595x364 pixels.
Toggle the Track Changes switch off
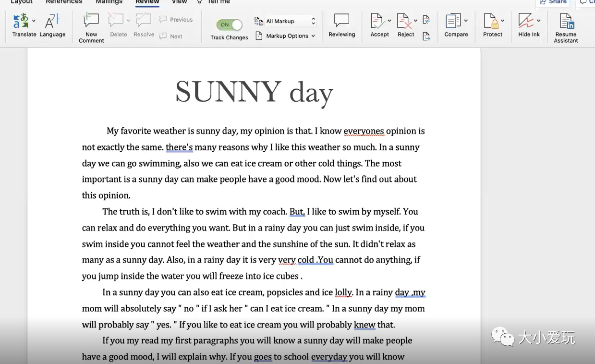230,24
